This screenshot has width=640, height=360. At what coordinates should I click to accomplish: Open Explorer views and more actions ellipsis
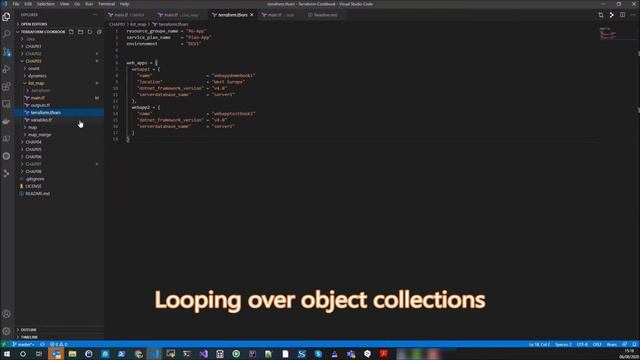click(95, 15)
